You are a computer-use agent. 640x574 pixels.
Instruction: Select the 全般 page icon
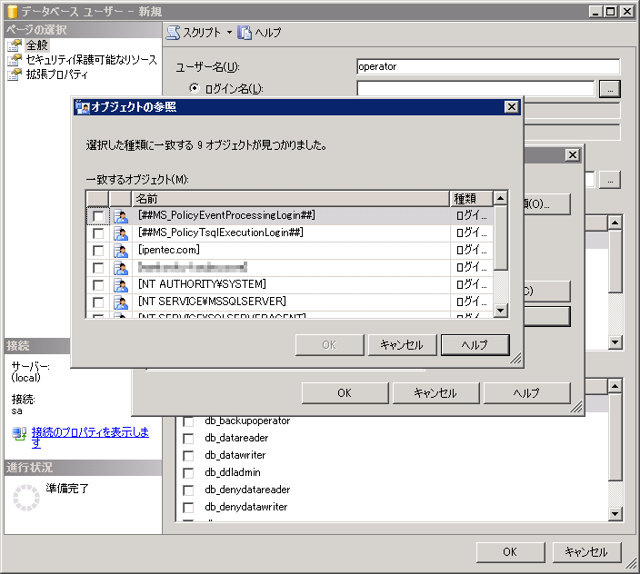point(15,45)
